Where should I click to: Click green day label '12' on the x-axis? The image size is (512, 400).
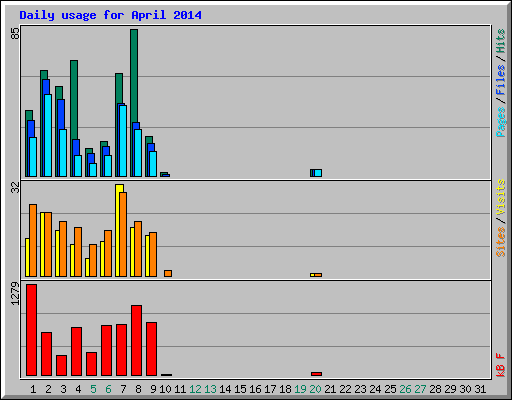(x=195, y=389)
